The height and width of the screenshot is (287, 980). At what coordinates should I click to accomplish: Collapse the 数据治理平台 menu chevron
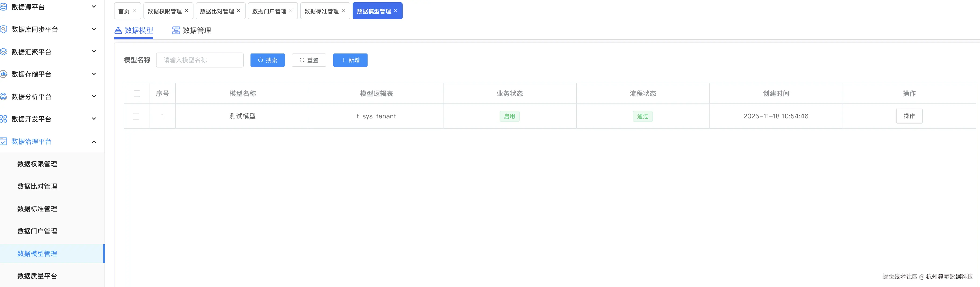click(x=94, y=142)
